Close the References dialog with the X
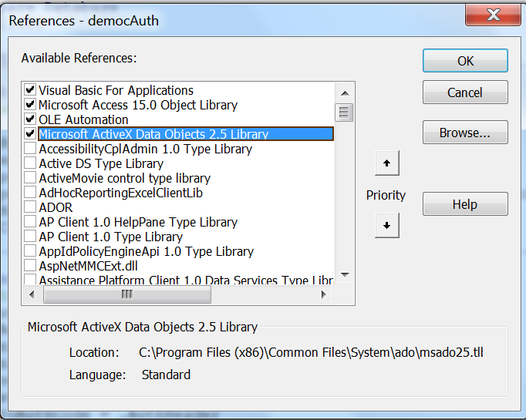Image resolution: width=526 pixels, height=420 pixels. tap(493, 15)
